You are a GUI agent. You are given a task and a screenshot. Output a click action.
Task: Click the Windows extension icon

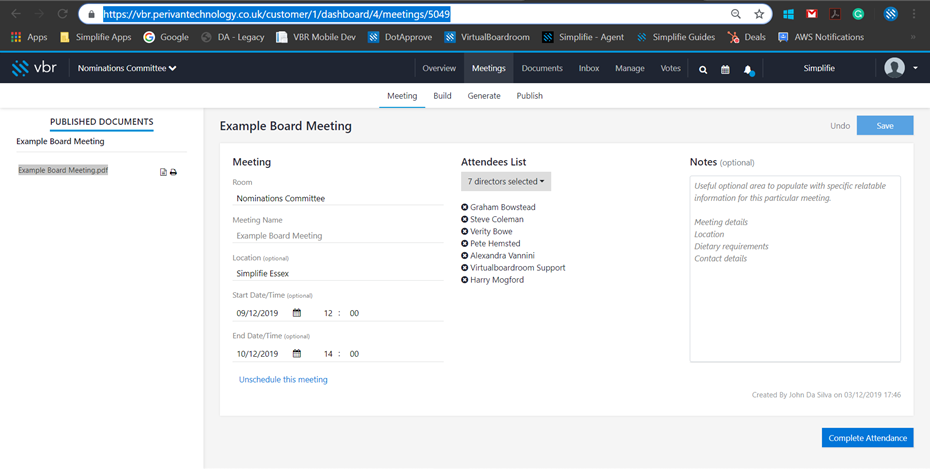coord(788,14)
